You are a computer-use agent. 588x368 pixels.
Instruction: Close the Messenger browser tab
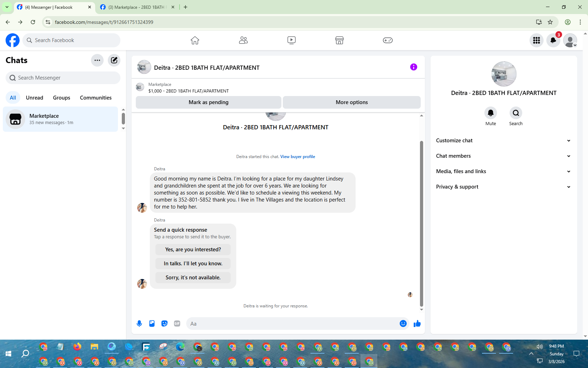coord(90,7)
